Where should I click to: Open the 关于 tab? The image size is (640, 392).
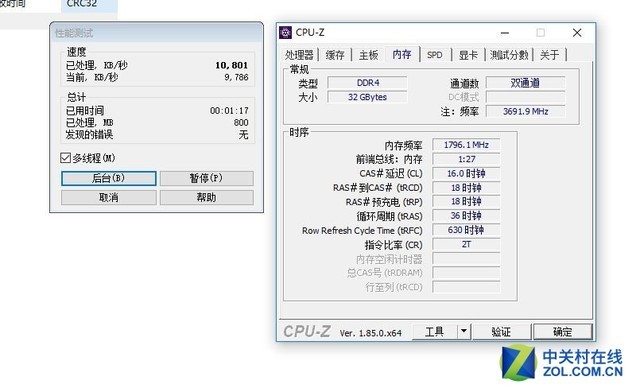click(549, 55)
